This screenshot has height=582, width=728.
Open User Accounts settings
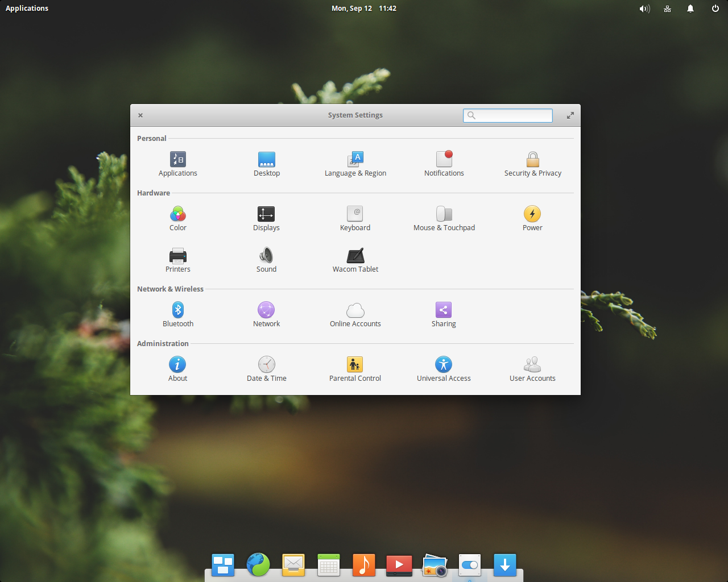coord(533,370)
